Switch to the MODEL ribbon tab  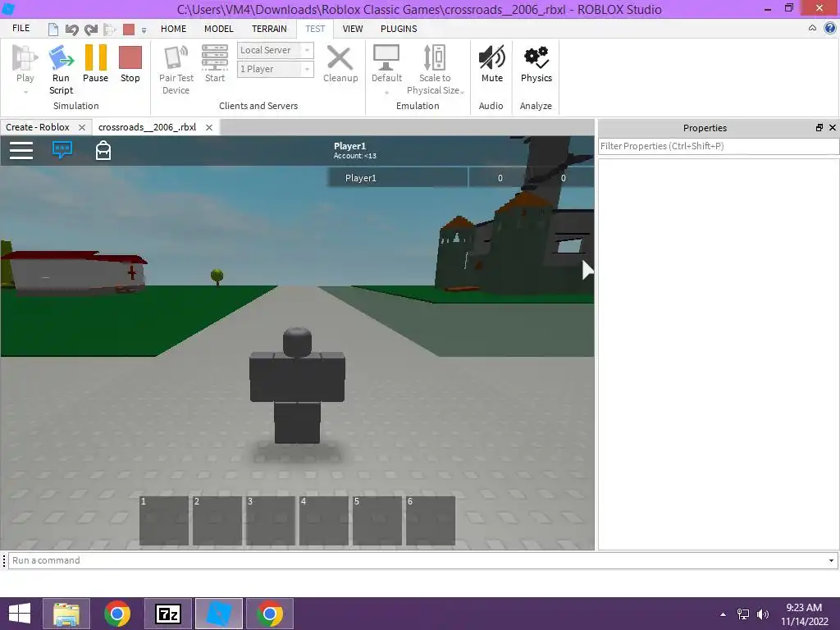coord(218,29)
